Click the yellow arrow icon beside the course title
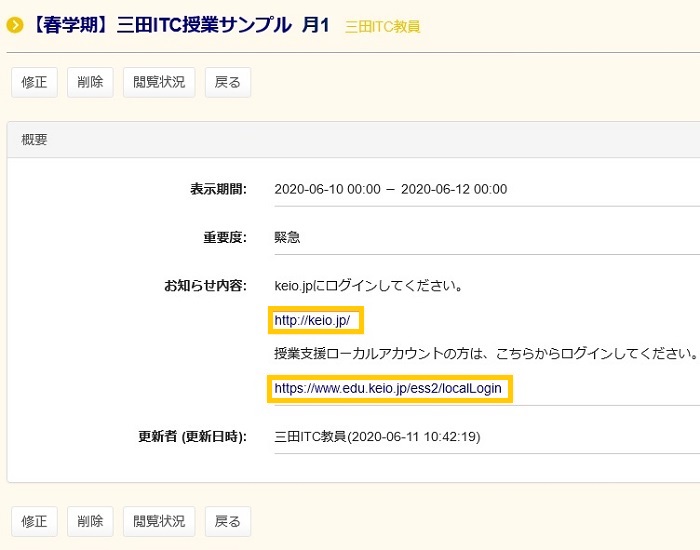The image size is (700, 550). pyautogui.click(x=15, y=25)
